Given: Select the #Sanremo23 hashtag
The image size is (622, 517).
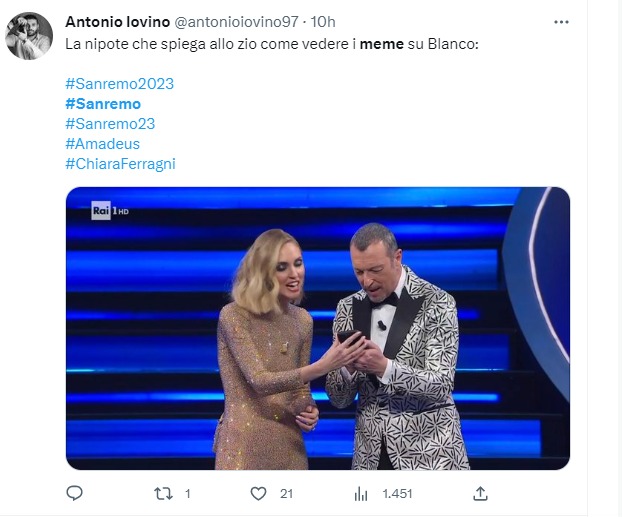Looking at the screenshot, I should point(110,124).
